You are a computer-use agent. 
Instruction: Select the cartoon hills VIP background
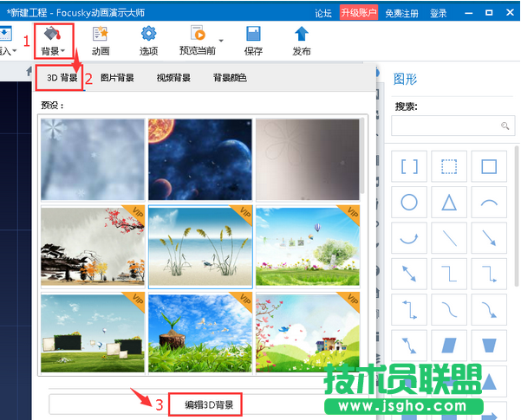tap(308, 333)
